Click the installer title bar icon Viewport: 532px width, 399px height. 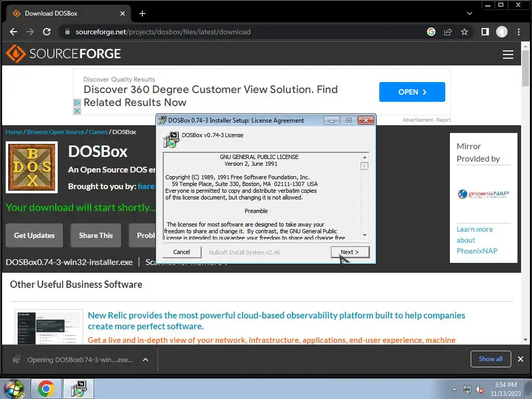pos(163,120)
